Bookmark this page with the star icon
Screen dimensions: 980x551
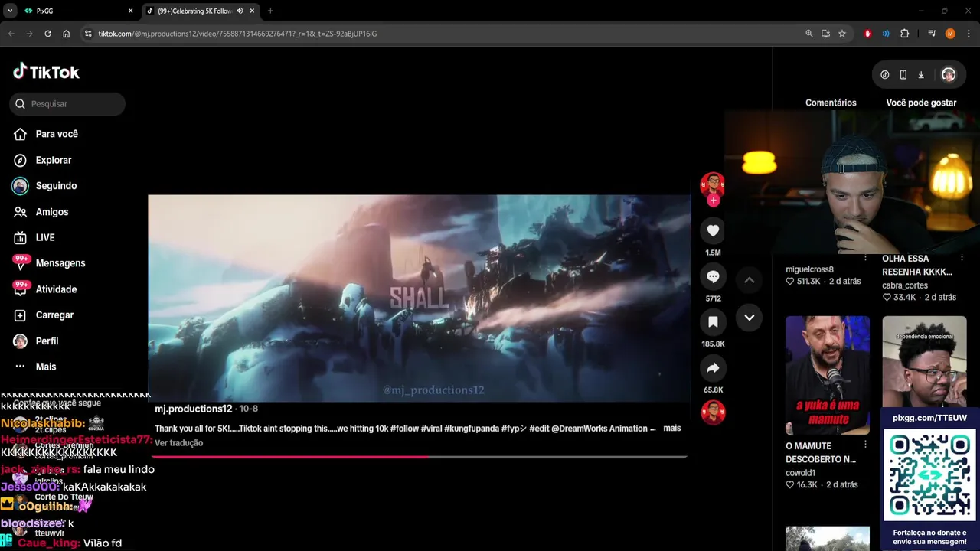coord(842,34)
